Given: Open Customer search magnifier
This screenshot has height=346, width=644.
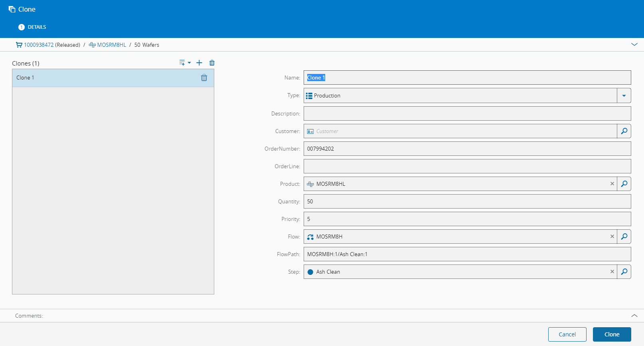Looking at the screenshot, I should pyautogui.click(x=624, y=131).
